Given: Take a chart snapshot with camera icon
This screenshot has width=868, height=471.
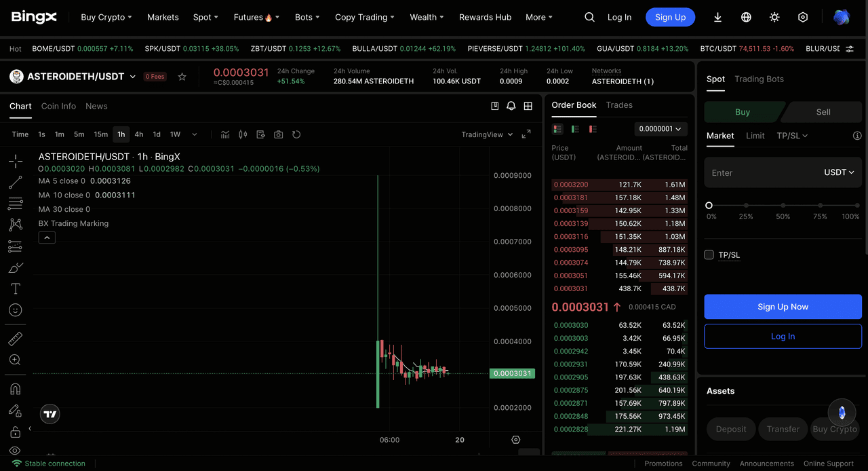Looking at the screenshot, I should (278, 134).
